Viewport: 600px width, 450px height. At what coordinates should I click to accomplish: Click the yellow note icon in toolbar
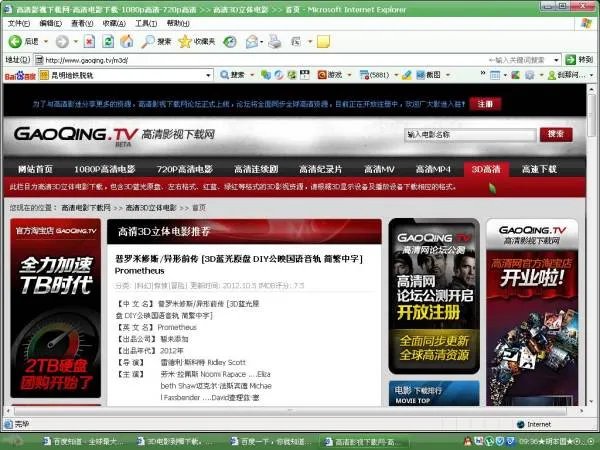[x=323, y=41]
